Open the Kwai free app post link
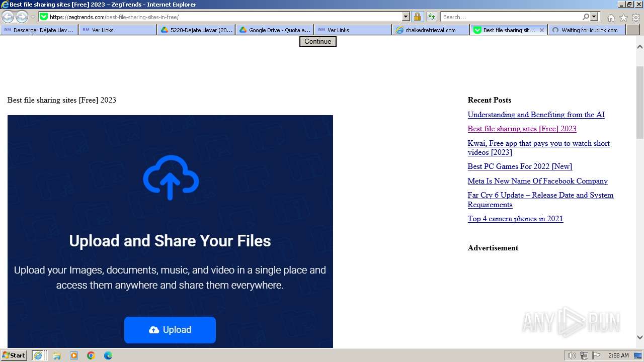 coord(539,148)
